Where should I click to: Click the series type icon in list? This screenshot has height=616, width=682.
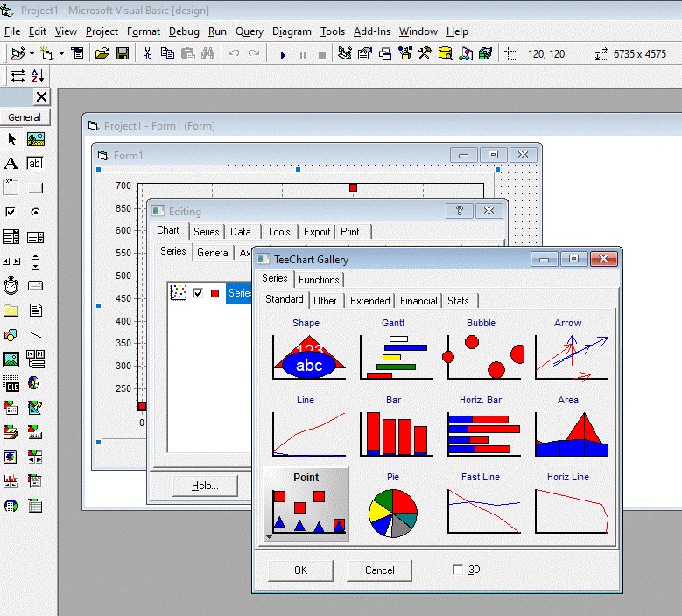point(179,292)
